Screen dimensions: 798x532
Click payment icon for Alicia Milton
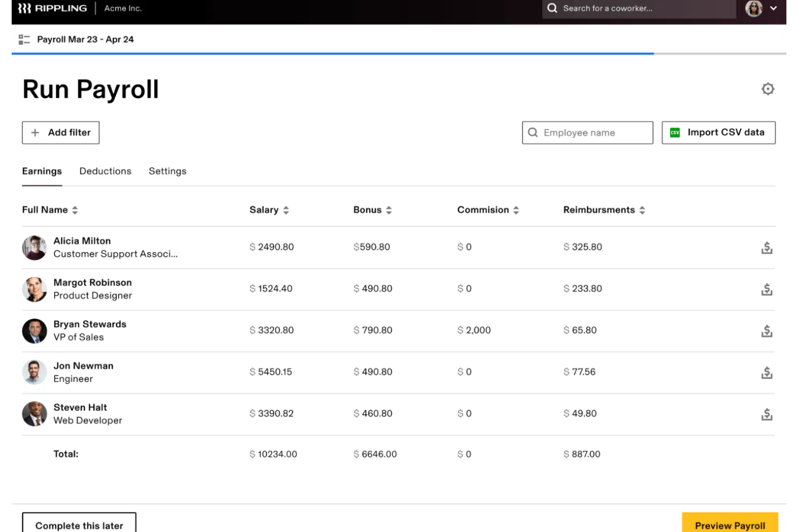[766, 247]
